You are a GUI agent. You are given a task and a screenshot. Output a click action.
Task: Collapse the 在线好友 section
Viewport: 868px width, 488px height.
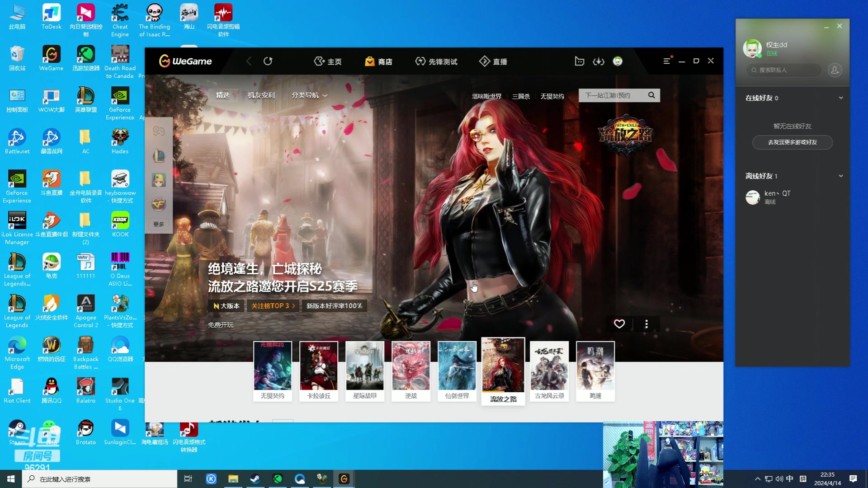point(840,98)
